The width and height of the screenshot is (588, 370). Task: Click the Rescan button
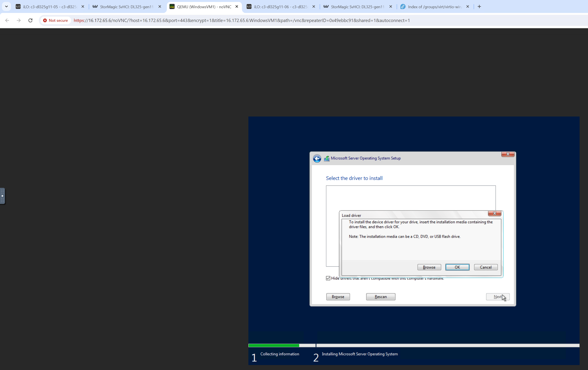[x=381, y=297]
